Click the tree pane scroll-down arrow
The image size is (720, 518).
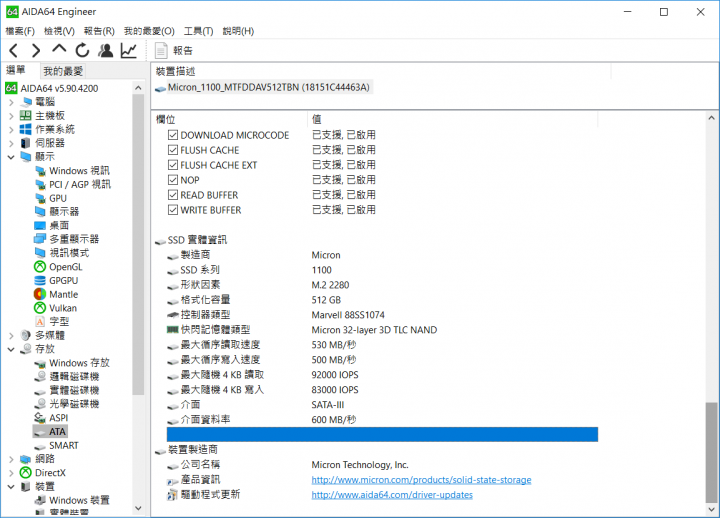click(x=138, y=508)
